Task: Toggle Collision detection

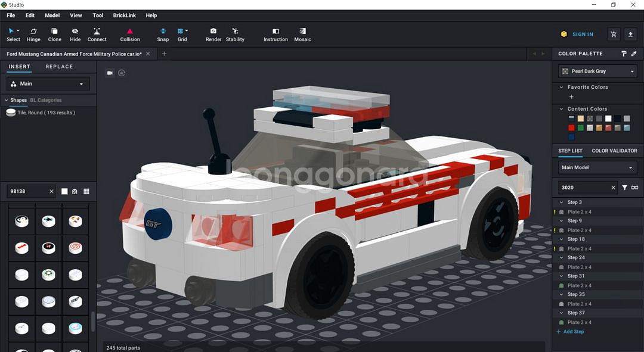Action: [x=130, y=35]
